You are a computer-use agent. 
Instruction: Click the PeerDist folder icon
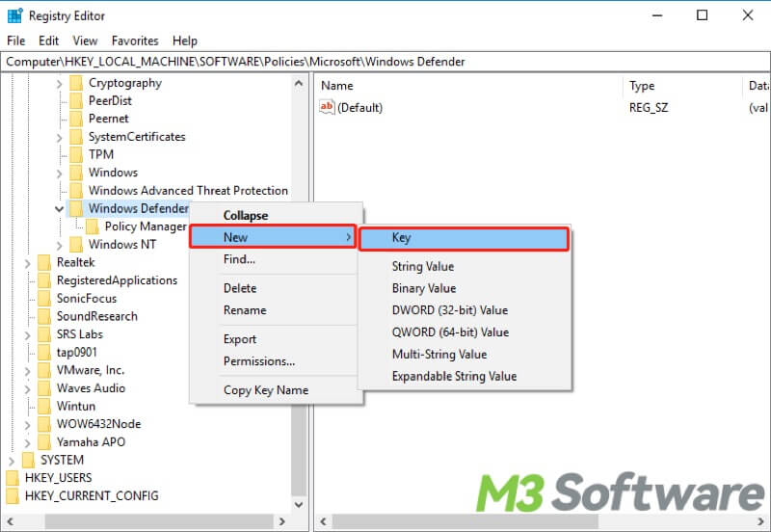[76, 101]
